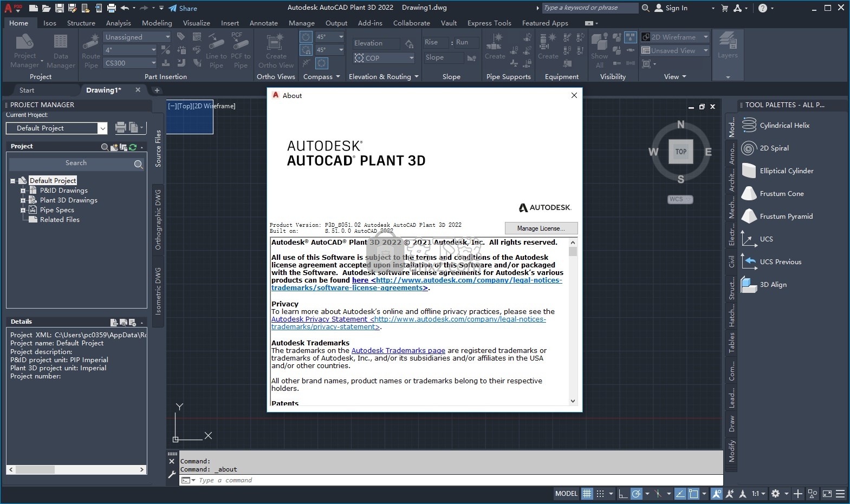Toggle object snap tracking in status bar

(680, 494)
